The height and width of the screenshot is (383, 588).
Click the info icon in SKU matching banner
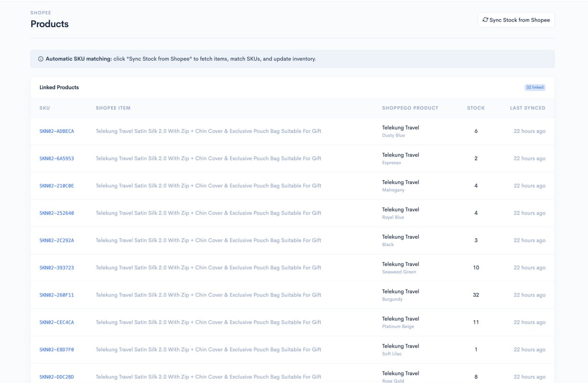pyautogui.click(x=41, y=59)
